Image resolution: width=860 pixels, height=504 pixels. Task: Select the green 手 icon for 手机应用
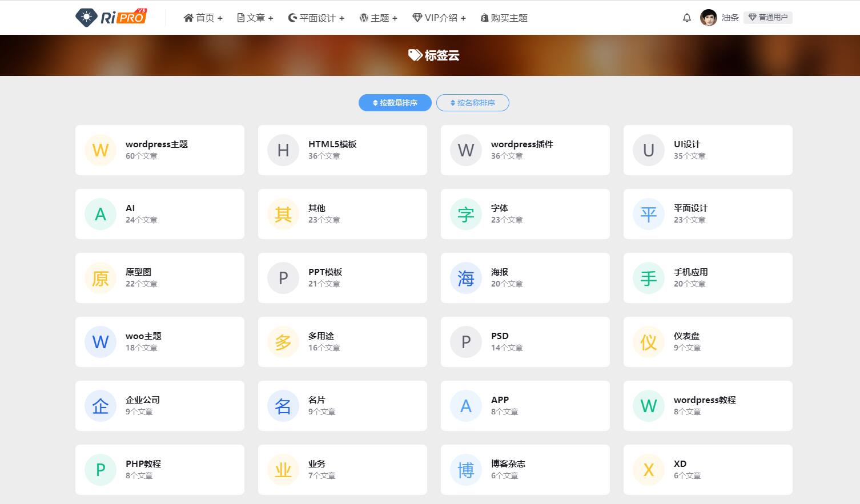coord(649,278)
